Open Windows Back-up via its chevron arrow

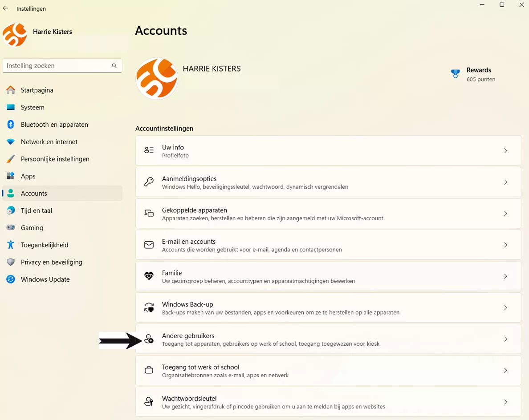505,307
